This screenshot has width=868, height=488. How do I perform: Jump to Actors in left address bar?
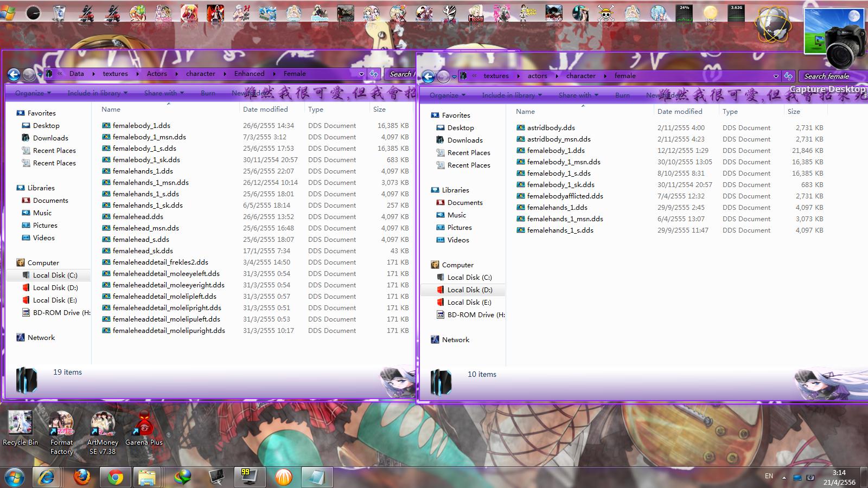[157, 74]
